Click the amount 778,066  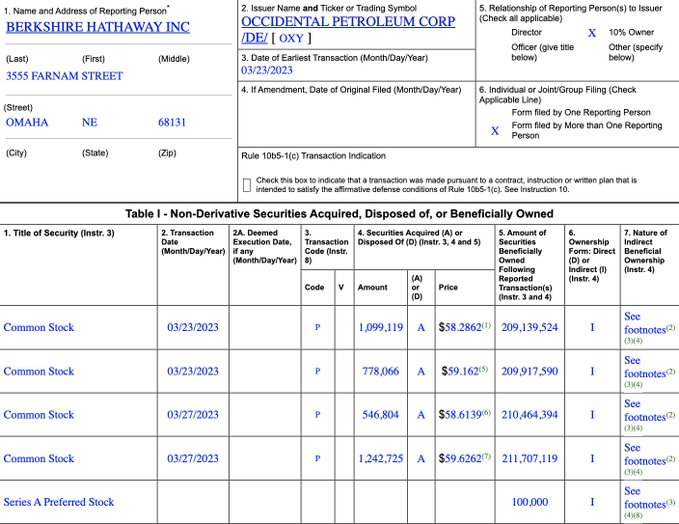[x=381, y=371]
